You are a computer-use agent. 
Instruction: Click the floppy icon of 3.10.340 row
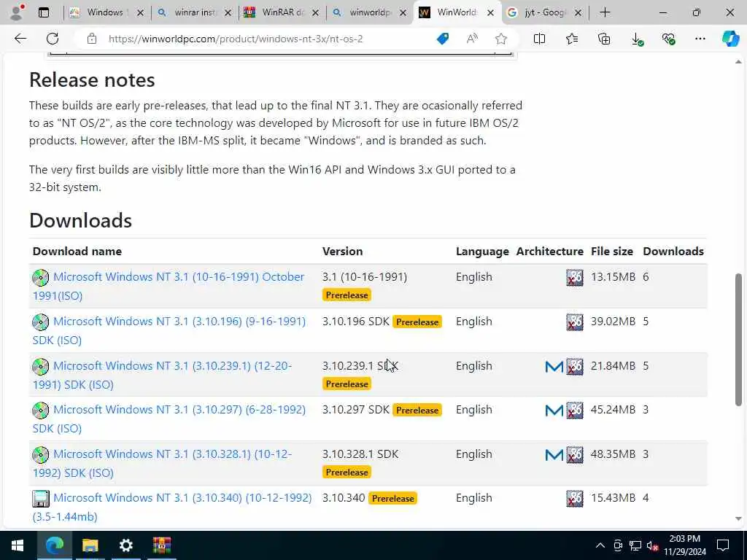(x=41, y=499)
